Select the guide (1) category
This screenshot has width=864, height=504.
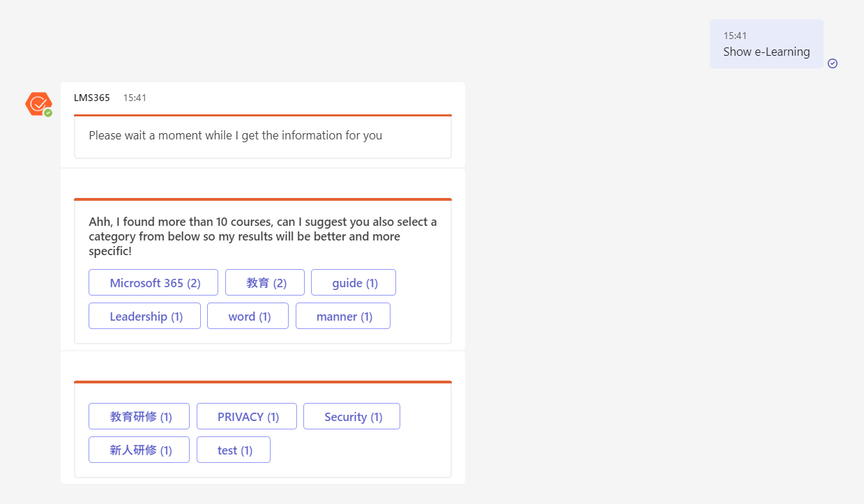pyautogui.click(x=354, y=282)
